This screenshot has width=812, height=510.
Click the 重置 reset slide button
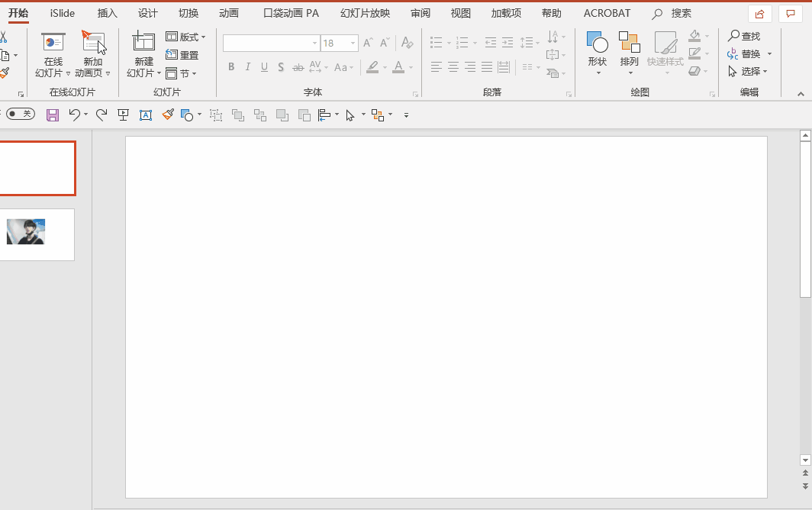182,55
